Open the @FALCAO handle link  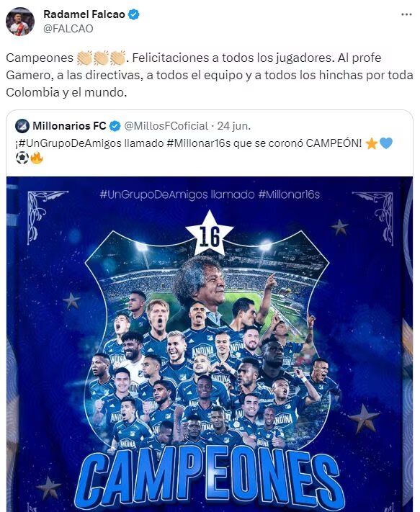pyautogui.click(x=68, y=29)
